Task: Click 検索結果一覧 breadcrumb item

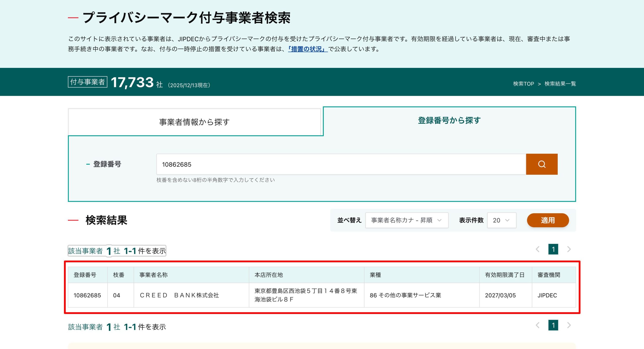Action: [x=560, y=84]
